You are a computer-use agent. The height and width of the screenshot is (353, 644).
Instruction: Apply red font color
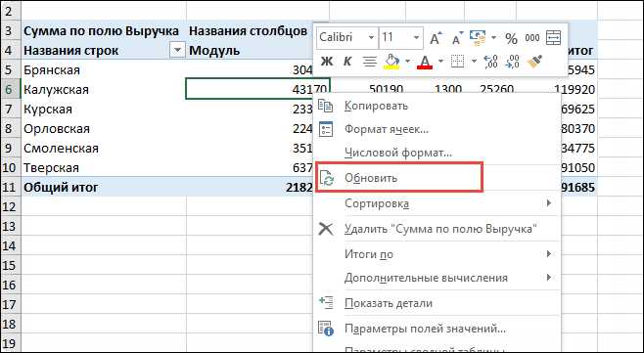tap(425, 62)
